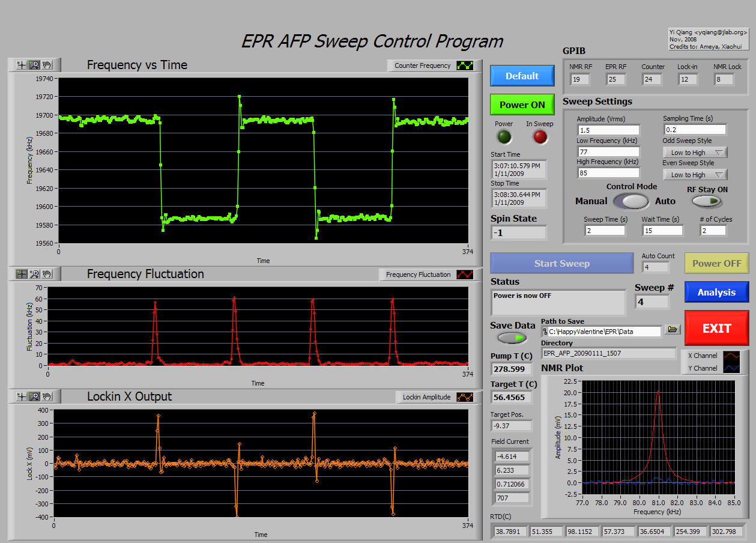Viewport: 756px width, 543px height.
Task: Click the Spin State value -1
Action: pyautogui.click(x=518, y=233)
